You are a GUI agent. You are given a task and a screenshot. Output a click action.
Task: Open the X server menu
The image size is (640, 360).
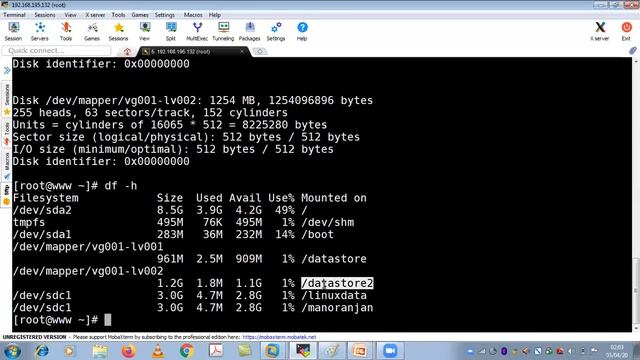coord(95,15)
